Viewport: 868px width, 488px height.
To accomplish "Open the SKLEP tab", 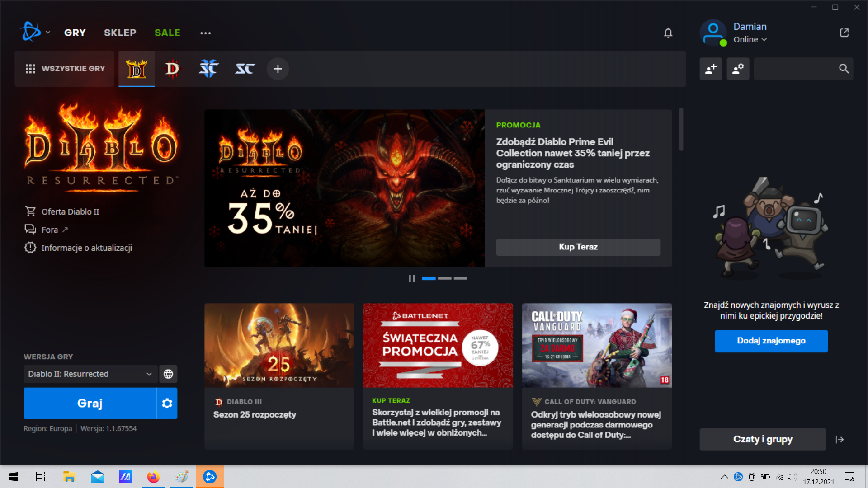I will [120, 33].
